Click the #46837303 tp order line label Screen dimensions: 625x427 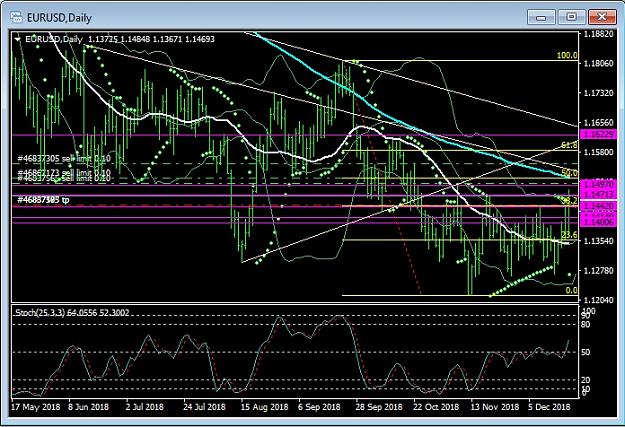click(43, 199)
